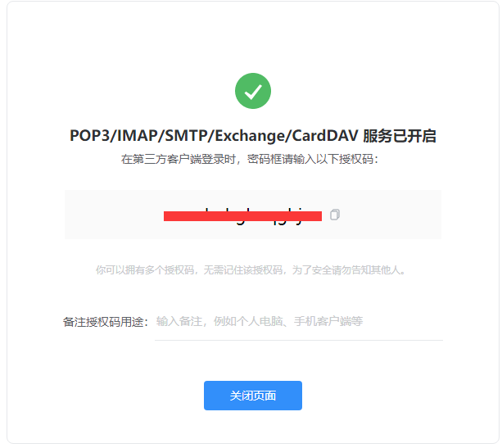Click the 关闭页面 button
Viewport: 502px width, 448px height.
point(253,396)
